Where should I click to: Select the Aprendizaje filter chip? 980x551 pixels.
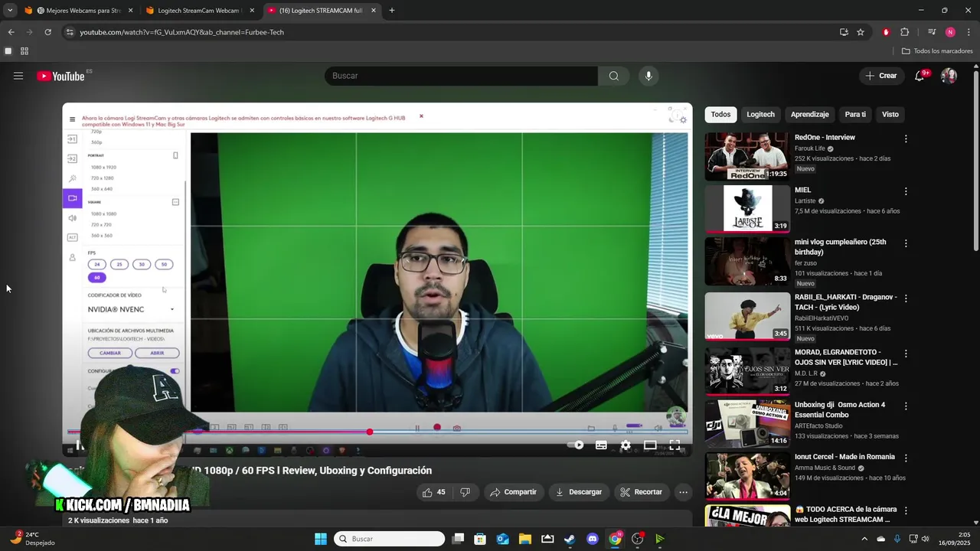tap(809, 114)
